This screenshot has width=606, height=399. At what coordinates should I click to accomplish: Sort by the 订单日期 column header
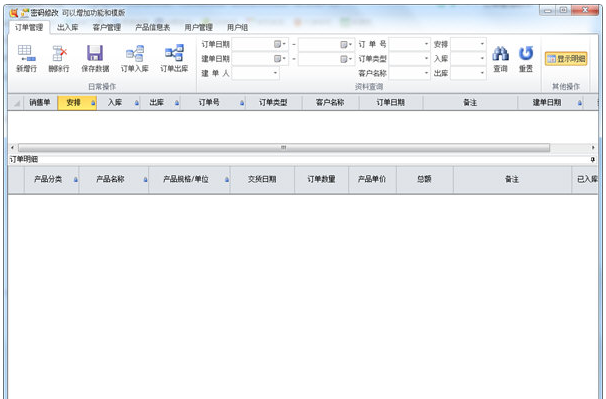[391, 103]
